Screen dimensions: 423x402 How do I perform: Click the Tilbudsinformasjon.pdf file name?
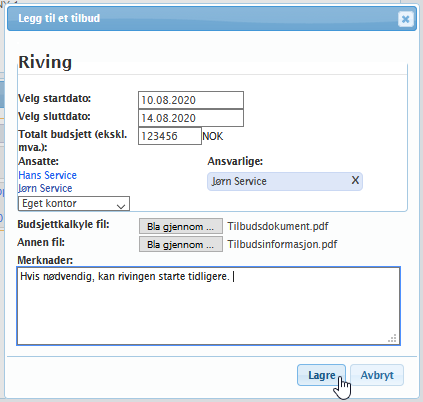click(x=282, y=244)
